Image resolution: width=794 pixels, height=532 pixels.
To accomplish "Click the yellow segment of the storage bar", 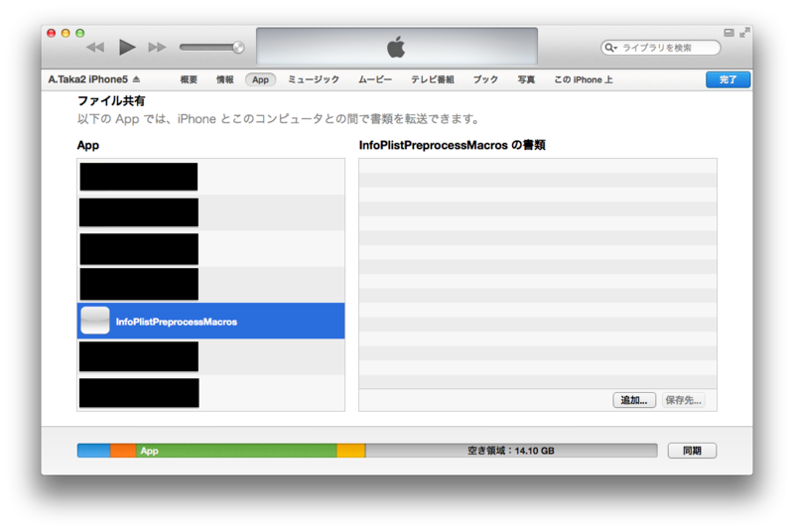I will click(351, 451).
